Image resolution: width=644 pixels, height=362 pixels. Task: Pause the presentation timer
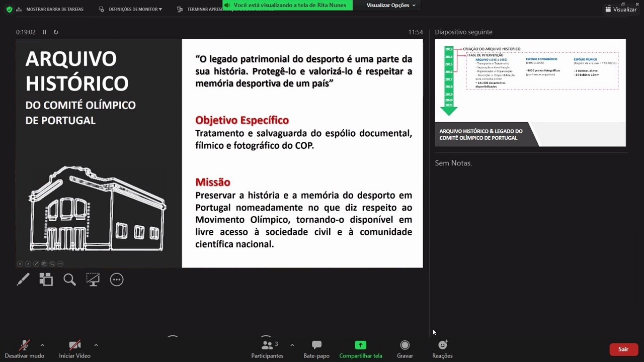click(x=44, y=32)
